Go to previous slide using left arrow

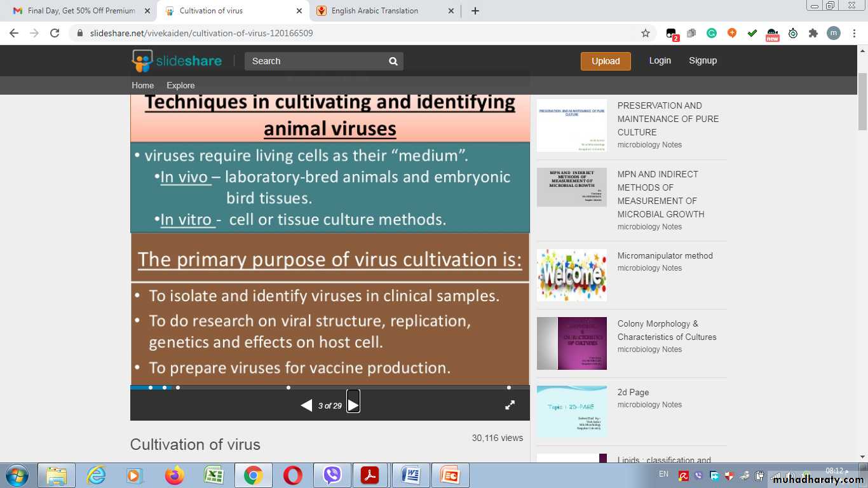tap(306, 405)
